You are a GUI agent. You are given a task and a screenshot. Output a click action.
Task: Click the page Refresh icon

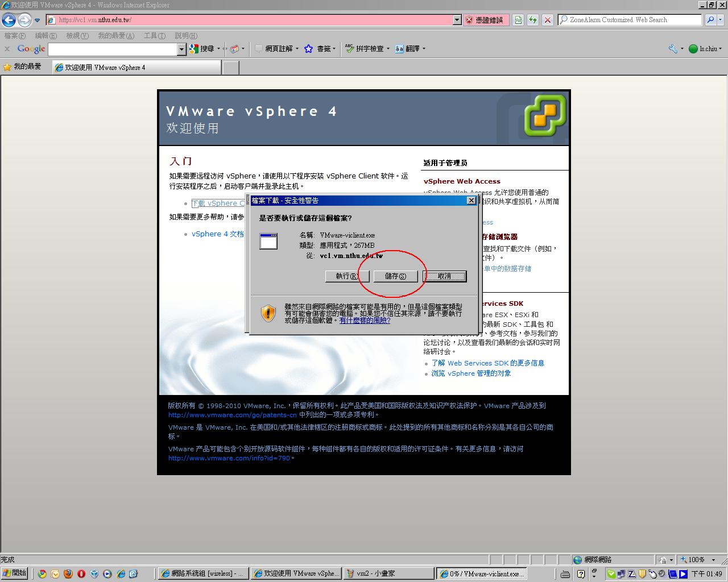pos(533,20)
